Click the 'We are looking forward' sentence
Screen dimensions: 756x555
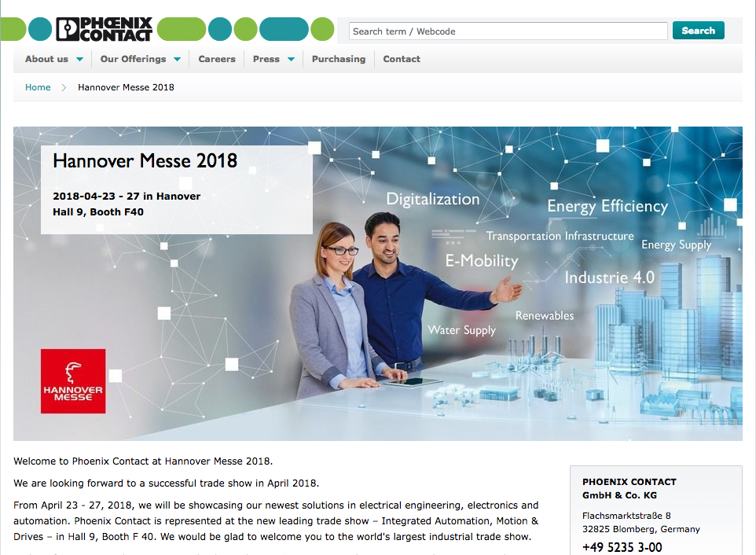click(167, 483)
